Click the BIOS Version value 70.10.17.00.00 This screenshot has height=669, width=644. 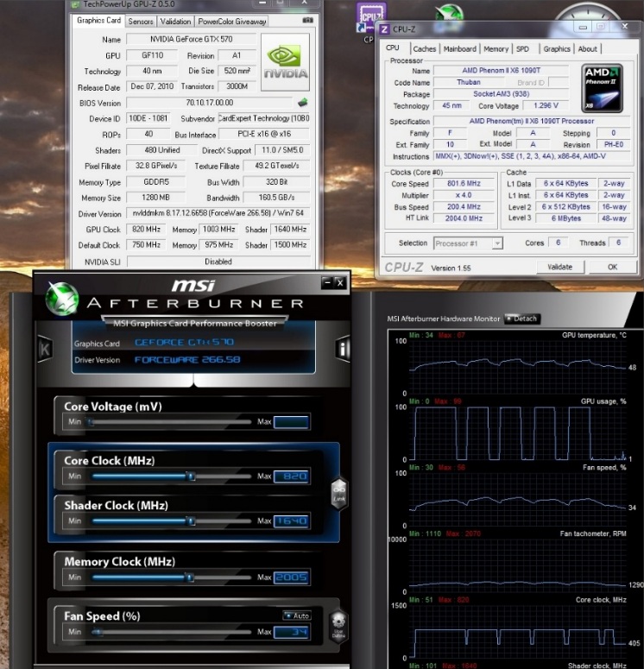tap(209, 103)
